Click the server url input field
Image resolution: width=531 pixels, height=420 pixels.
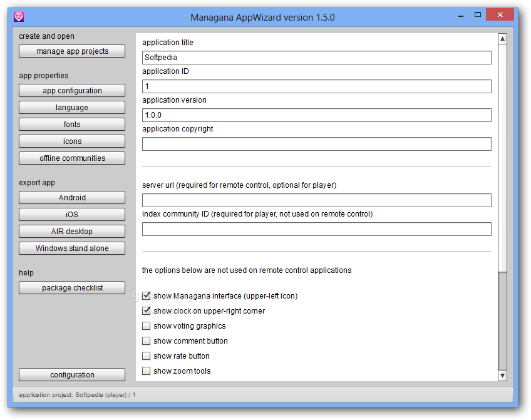317,200
